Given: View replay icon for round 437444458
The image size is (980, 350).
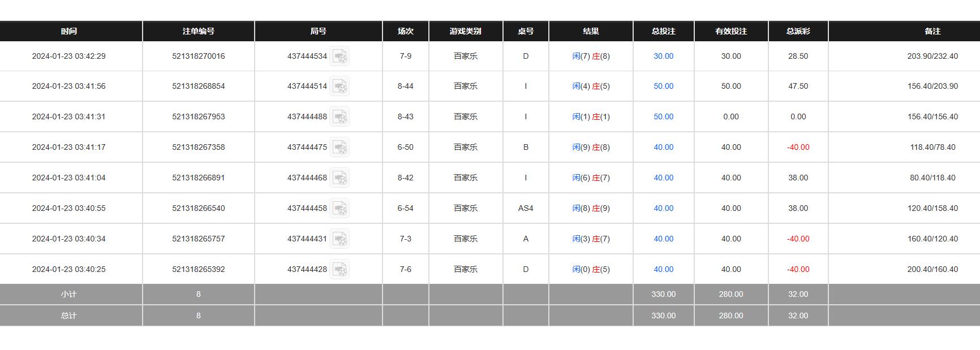Looking at the screenshot, I should tap(339, 209).
